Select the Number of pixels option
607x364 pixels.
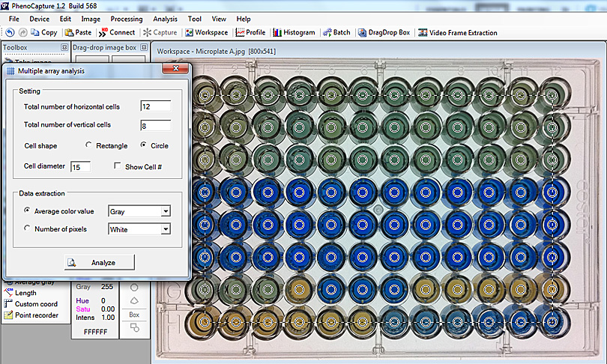click(x=28, y=229)
